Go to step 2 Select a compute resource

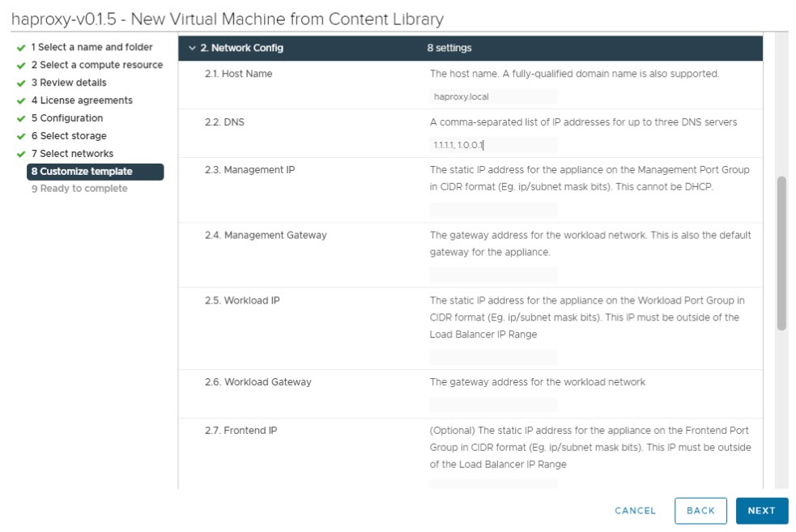point(96,65)
